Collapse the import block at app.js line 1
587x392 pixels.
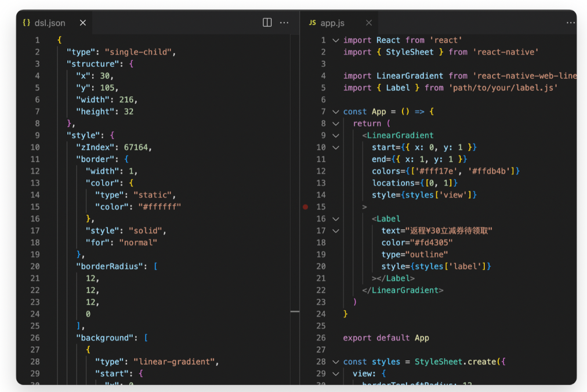pyautogui.click(x=336, y=40)
